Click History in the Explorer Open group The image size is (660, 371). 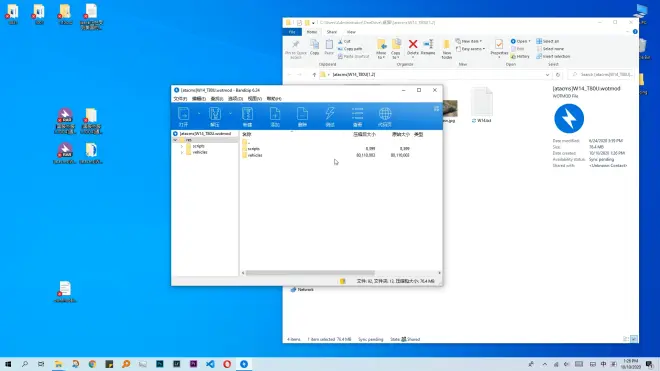pos(520,56)
